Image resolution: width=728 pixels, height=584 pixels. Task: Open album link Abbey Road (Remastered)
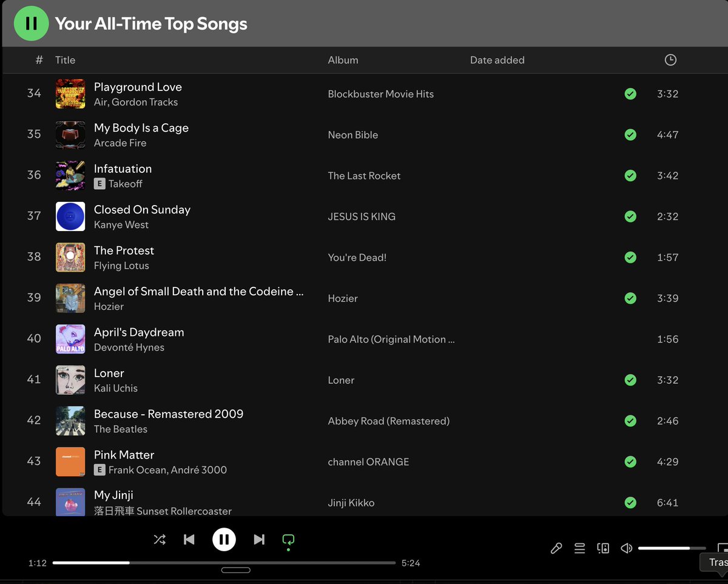coord(389,421)
